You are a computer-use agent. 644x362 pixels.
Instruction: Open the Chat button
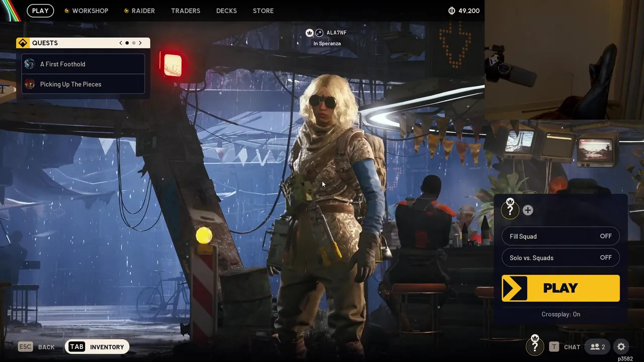click(x=565, y=347)
